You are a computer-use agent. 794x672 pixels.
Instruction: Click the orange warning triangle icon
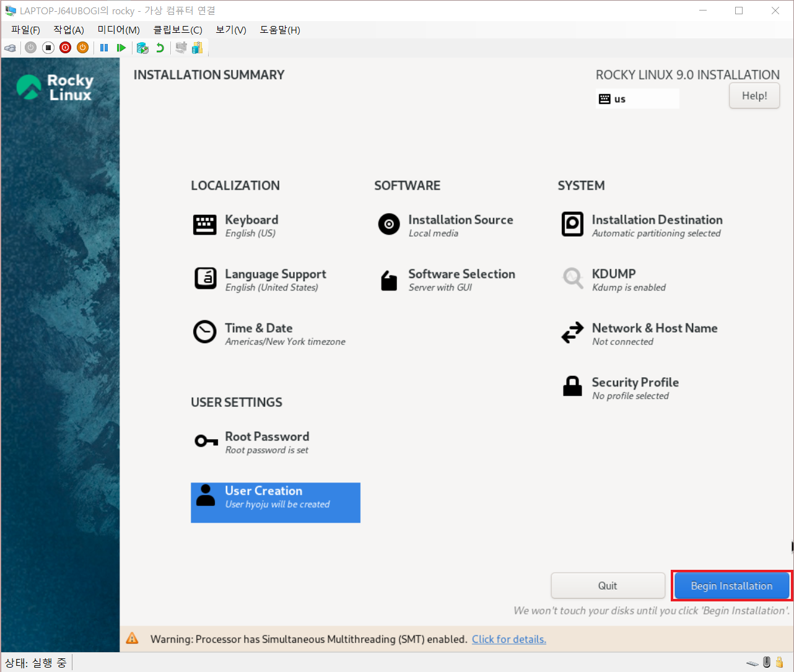132,639
